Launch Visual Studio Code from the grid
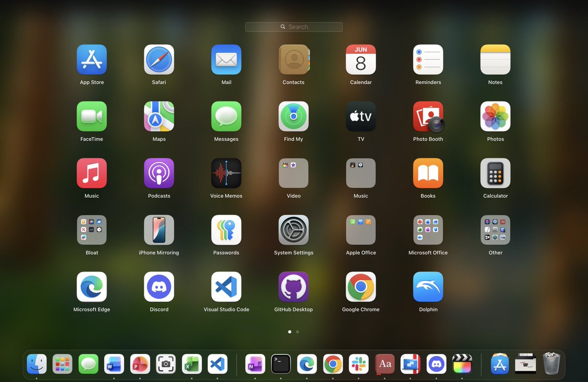 click(x=226, y=287)
